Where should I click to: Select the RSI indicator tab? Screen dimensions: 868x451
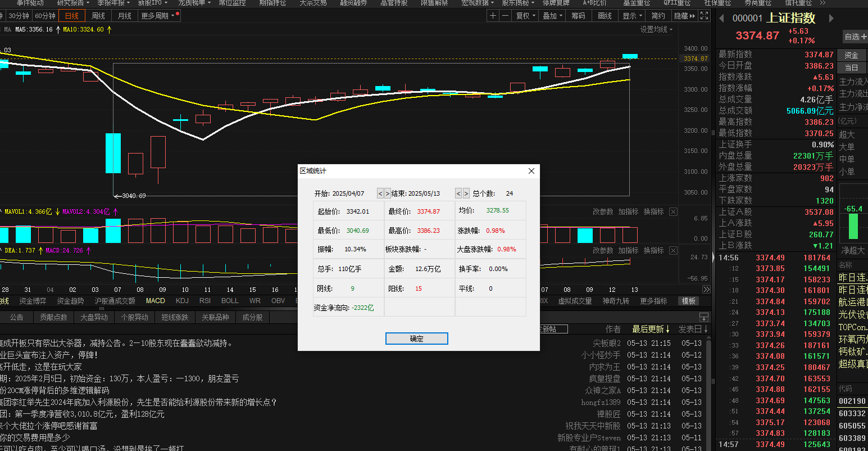click(205, 301)
